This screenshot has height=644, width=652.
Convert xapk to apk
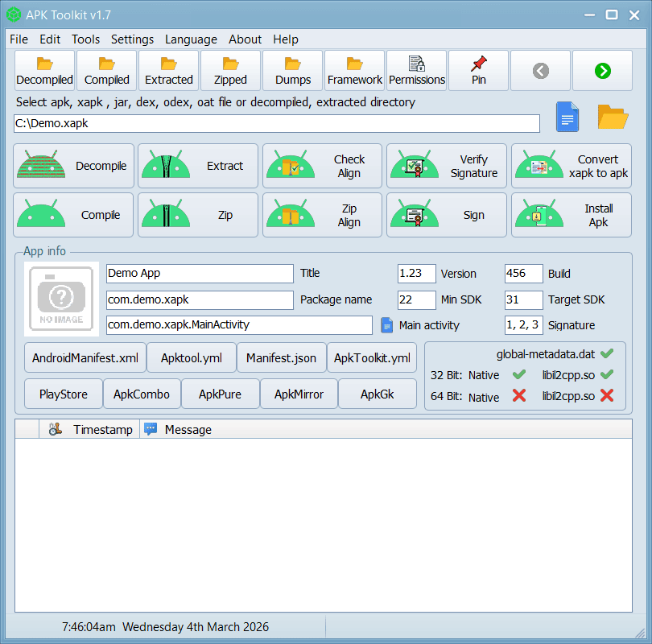coord(572,166)
